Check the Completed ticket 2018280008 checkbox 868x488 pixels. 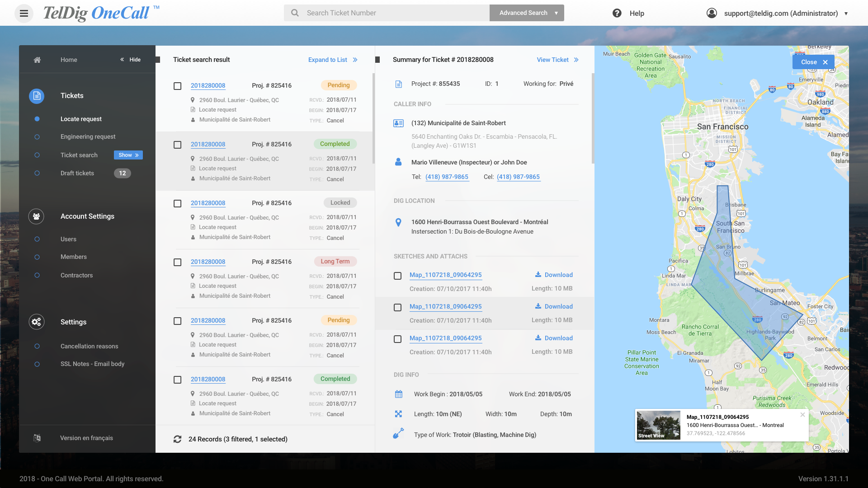(178, 145)
